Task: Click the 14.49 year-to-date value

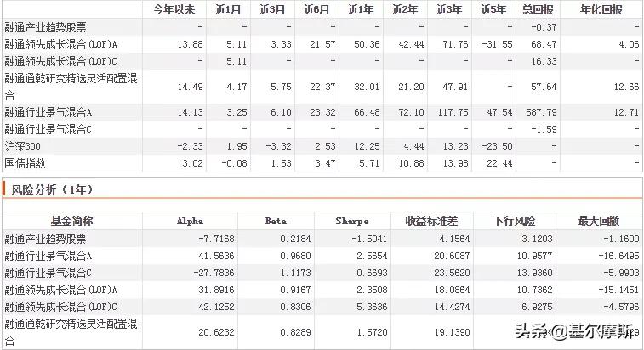Action: coord(191,87)
